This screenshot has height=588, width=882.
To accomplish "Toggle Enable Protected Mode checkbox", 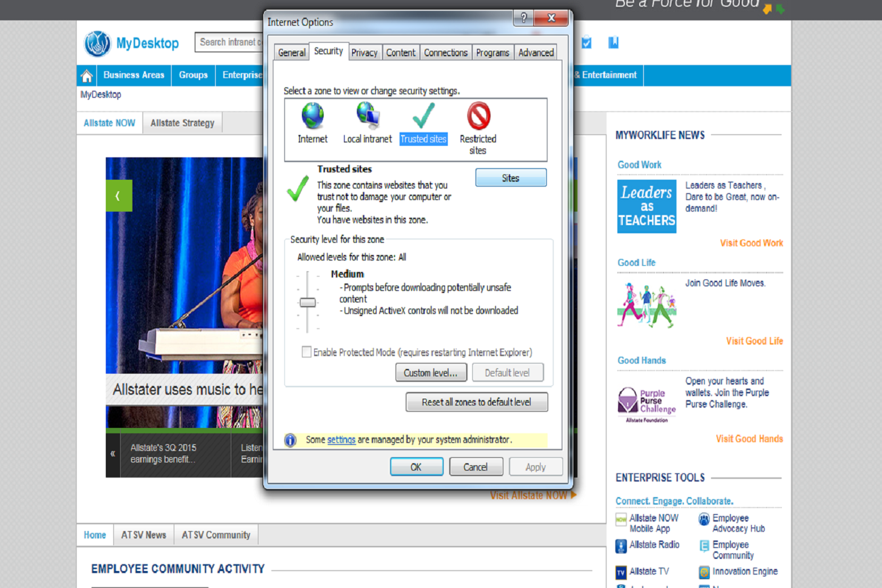I will pyautogui.click(x=307, y=352).
